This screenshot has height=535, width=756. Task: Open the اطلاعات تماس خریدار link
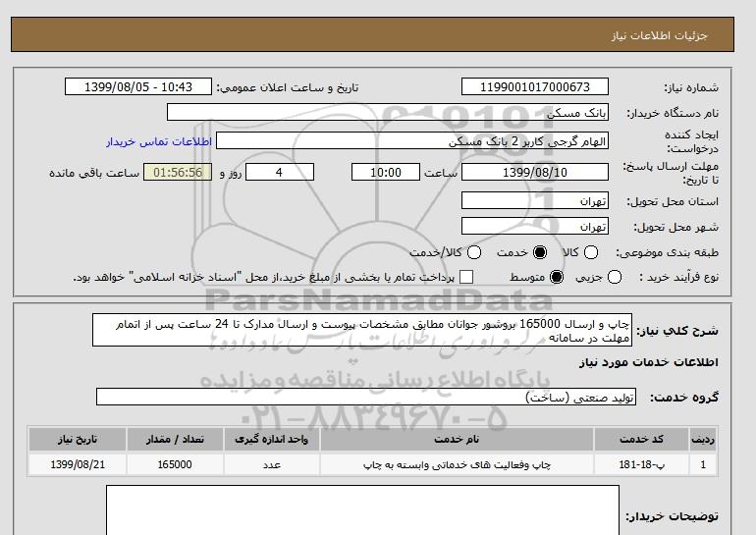(x=159, y=141)
